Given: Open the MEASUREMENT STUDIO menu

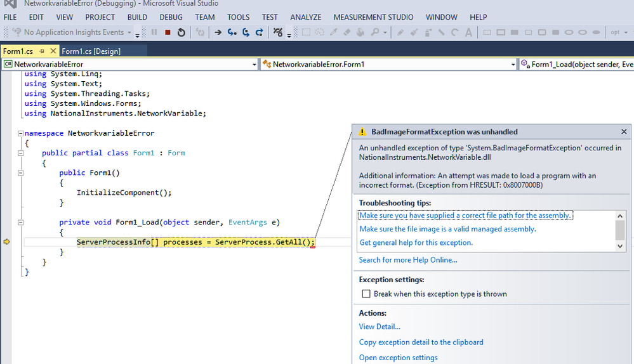Looking at the screenshot, I should click(373, 17).
